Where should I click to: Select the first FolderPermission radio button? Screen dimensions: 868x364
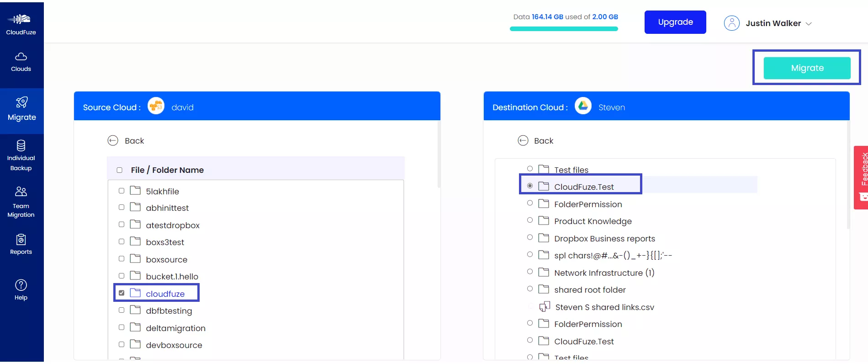pyautogui.click(x=530, y=203)
